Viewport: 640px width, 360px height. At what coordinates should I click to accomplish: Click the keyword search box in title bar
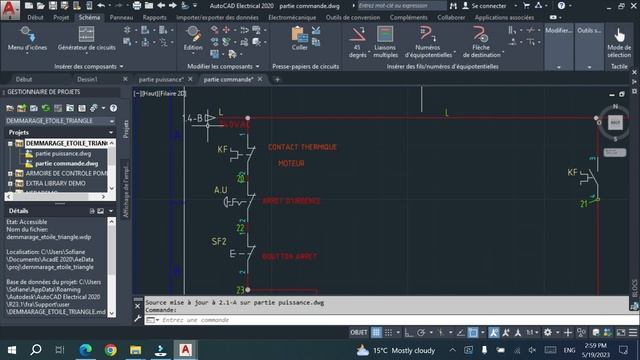(402, 6)
